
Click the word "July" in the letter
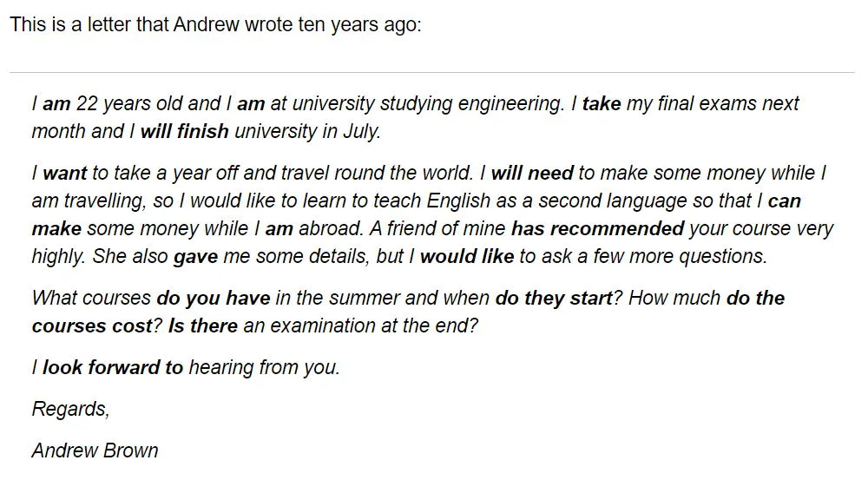(360, 132)
